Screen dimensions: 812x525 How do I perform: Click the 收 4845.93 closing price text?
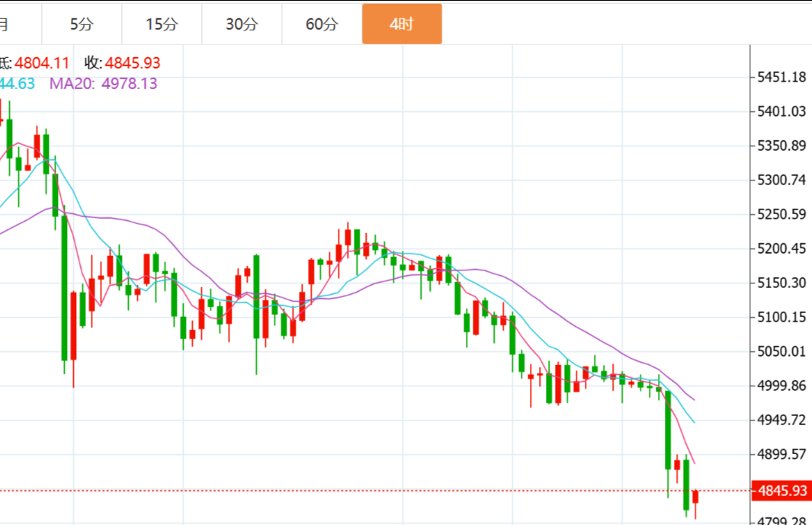click(123, 63)
